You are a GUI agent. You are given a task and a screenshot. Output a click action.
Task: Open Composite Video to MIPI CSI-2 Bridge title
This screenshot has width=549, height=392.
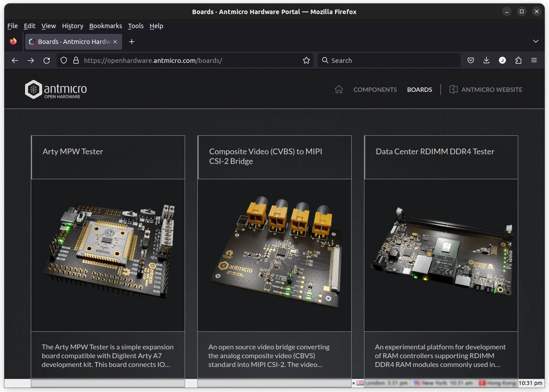point(265,156)
